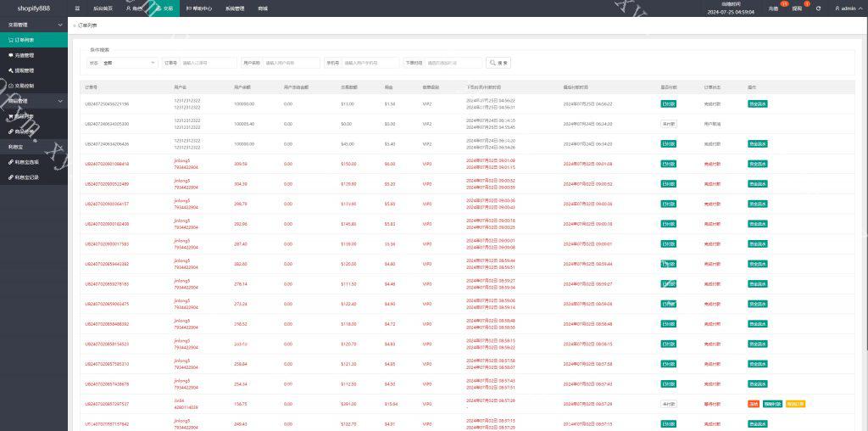Open 提现管理 in the sidebar
Image resolution: width=868 pixels, height=431 pixels.
(x=34, y=70)
